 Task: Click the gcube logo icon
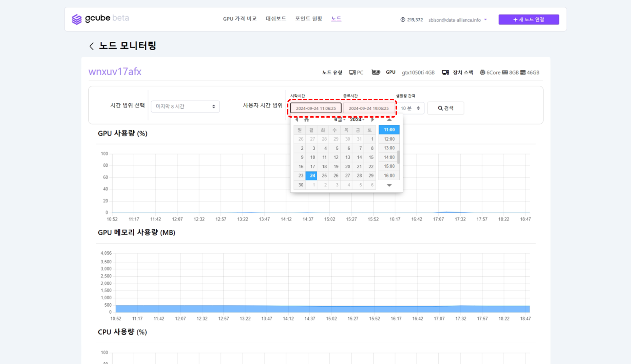click(77, 19)
